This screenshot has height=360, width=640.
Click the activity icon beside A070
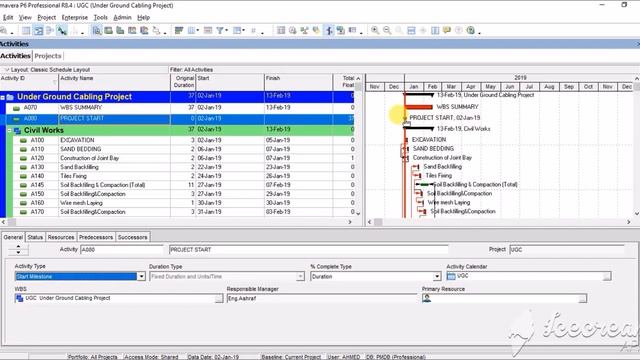(16, 108)
